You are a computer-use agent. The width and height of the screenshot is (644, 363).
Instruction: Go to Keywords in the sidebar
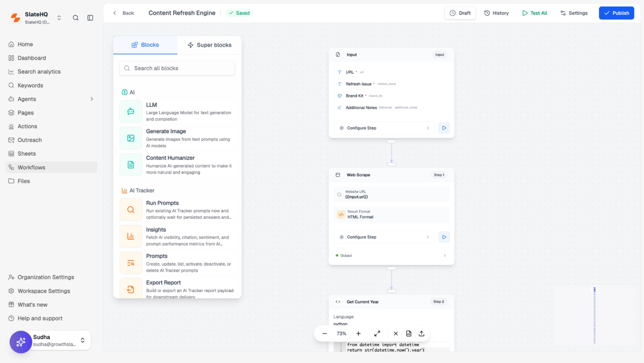[52, 85]
